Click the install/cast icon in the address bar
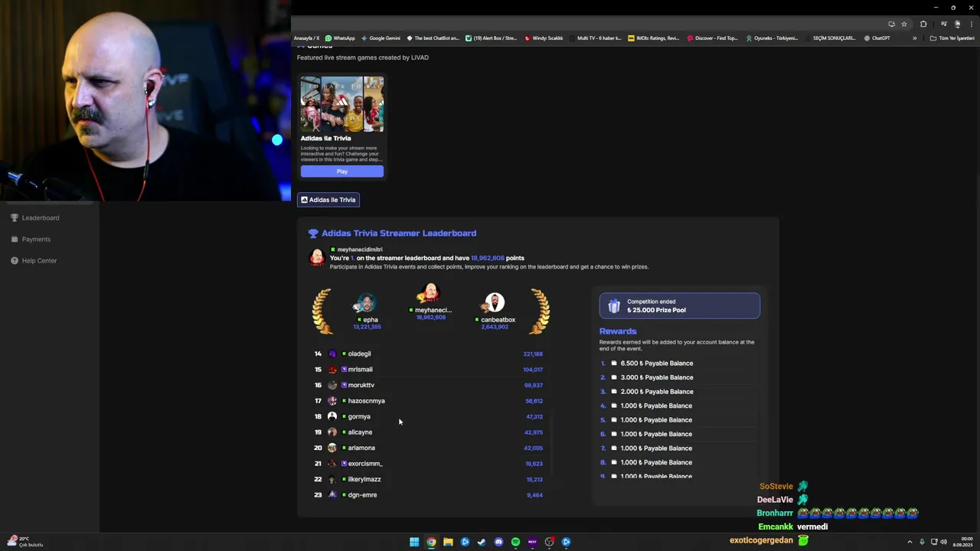 (891, 24)
